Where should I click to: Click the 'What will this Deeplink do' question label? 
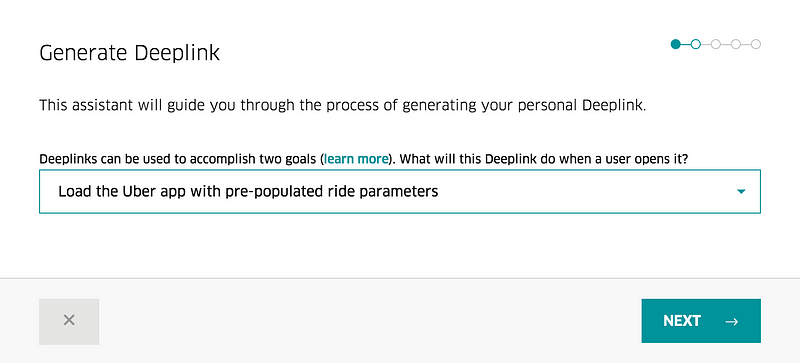pos(544,159)
